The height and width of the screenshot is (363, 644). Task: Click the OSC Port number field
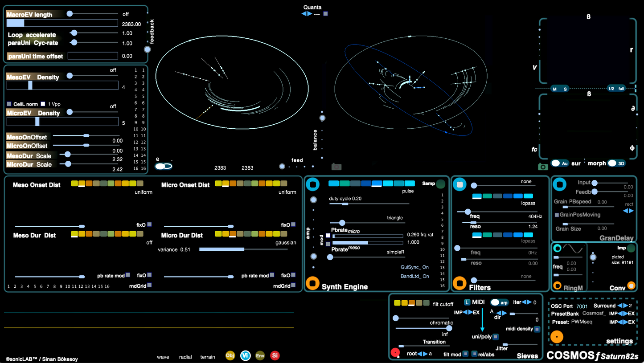(x=582, y=306)
